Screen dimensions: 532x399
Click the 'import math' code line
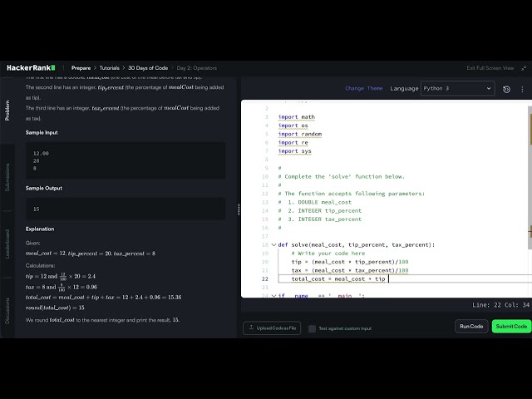click(296, 117)
